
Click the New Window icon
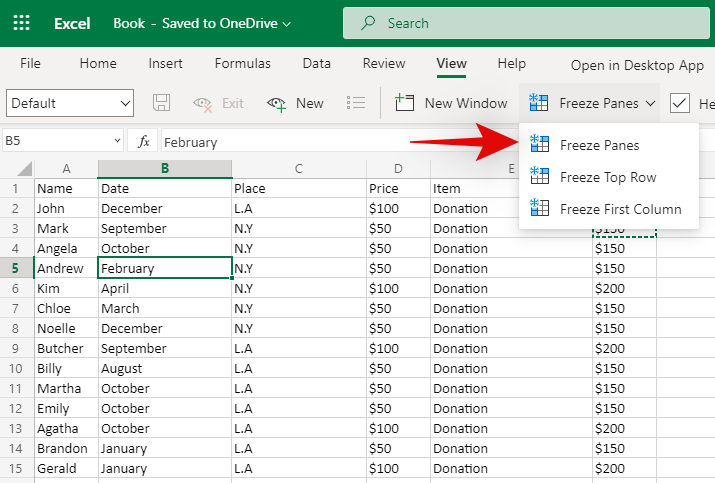coord(405,103)
